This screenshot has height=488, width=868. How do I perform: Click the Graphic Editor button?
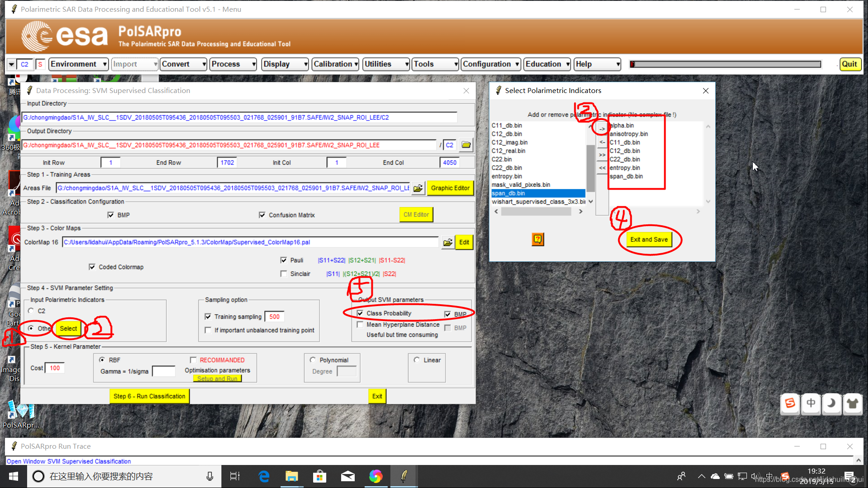click(450, 188)
